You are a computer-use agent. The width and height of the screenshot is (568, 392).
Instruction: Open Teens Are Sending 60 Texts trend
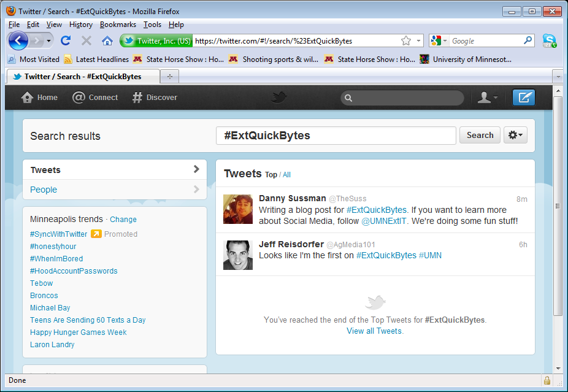pos(88,320)
